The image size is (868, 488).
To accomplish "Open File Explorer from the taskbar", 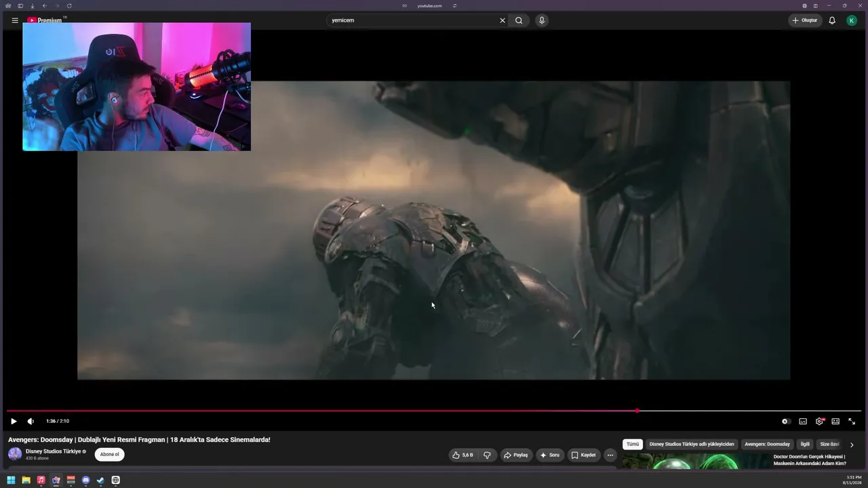I will [26, 480].
